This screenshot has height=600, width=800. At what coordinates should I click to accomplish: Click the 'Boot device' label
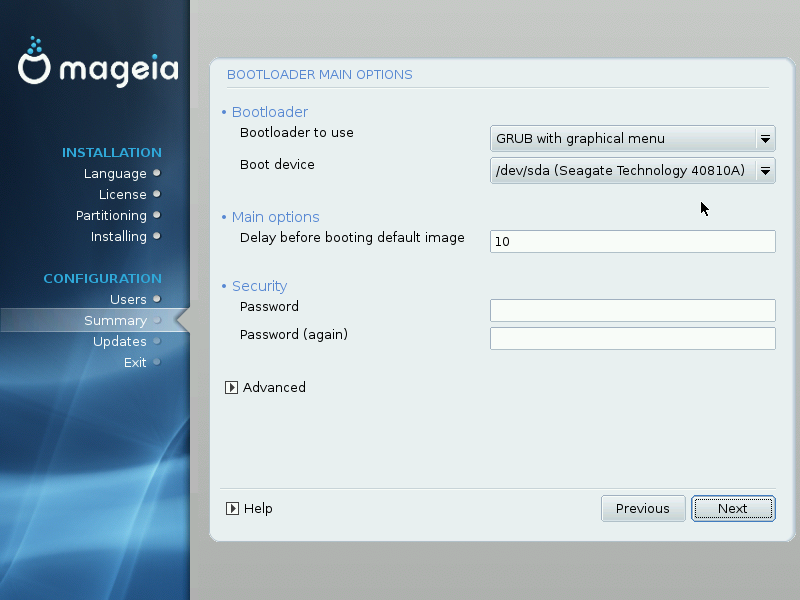277,165
